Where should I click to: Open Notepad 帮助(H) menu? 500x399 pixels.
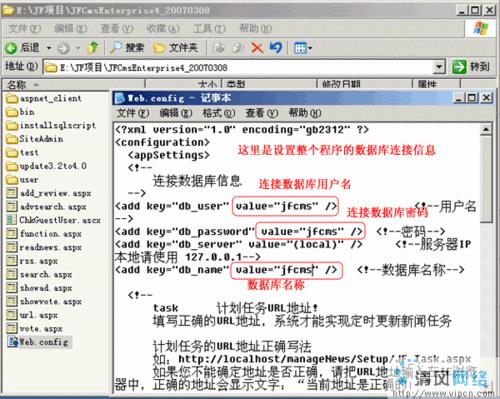click(305, 113)
